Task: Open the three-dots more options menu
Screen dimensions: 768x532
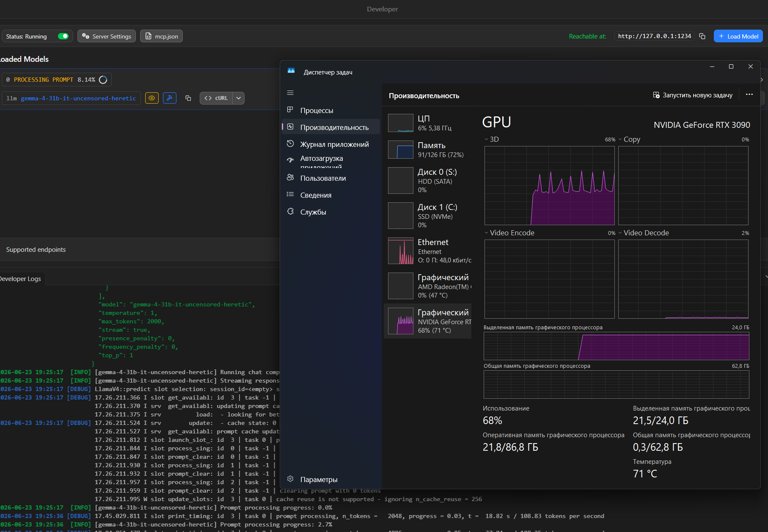Action: (x=749, y=95)
